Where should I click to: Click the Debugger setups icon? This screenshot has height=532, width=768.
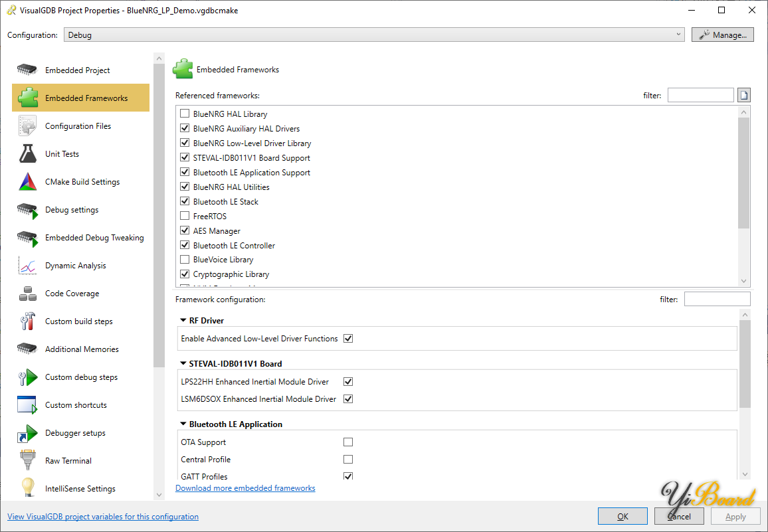[x=27, y=433]
